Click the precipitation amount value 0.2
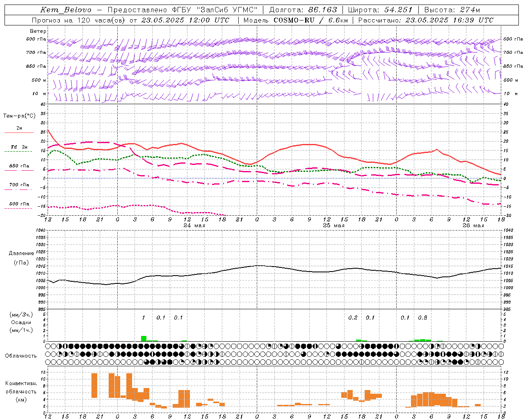The width and height of the screenshot is (525, 420). pyautogui.click(x=353, y=317)
